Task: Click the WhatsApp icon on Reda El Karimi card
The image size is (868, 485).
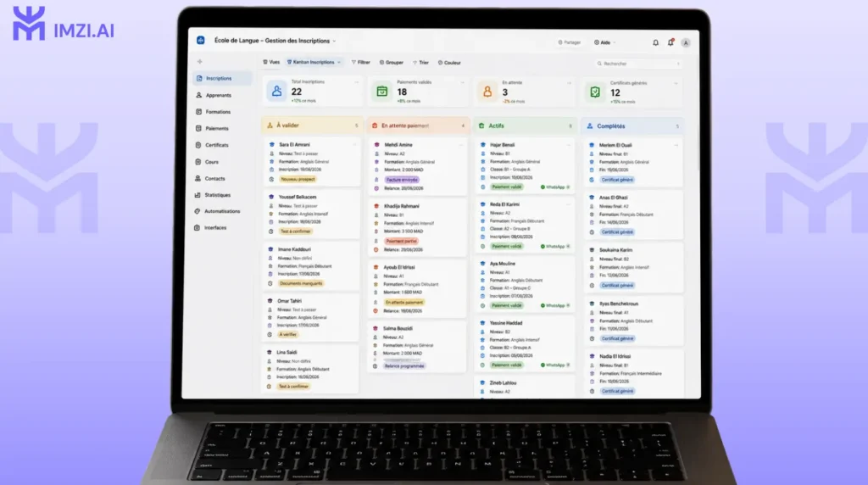Action: pos(542,247)
